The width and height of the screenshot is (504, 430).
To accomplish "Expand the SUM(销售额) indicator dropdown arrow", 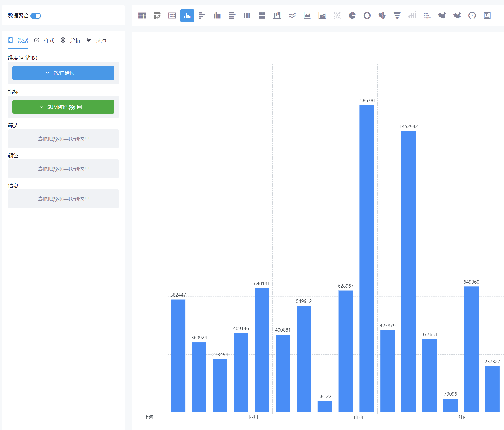I will (x=42, y=107).
